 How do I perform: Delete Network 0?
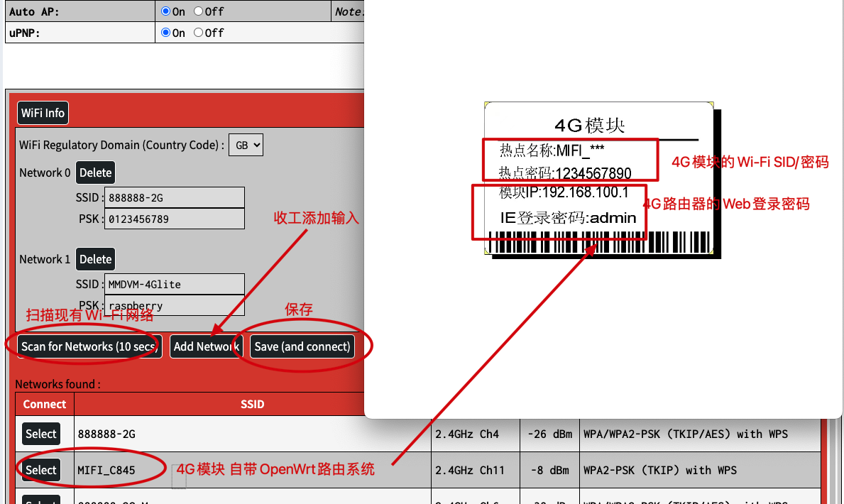tap(95, 172)
